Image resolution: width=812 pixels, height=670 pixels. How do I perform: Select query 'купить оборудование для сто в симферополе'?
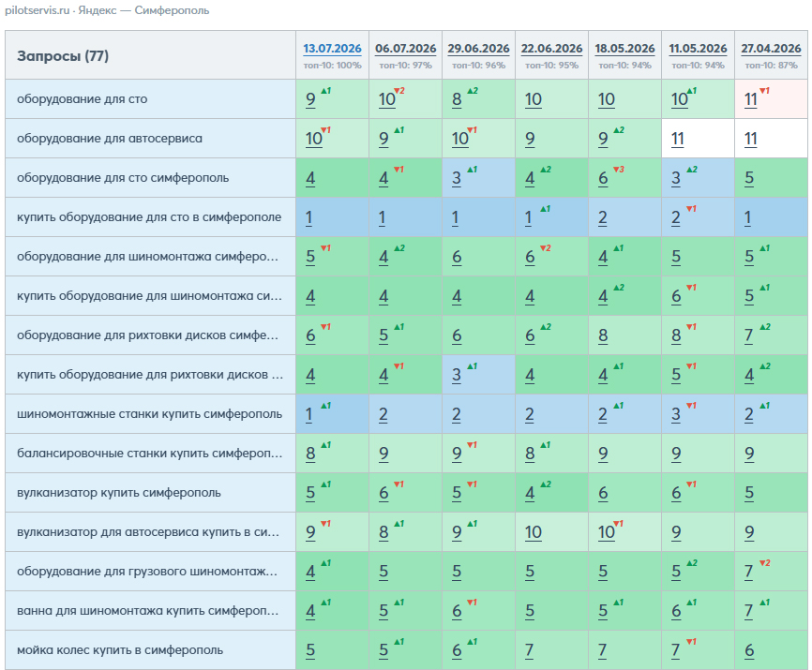coord(149,216)
